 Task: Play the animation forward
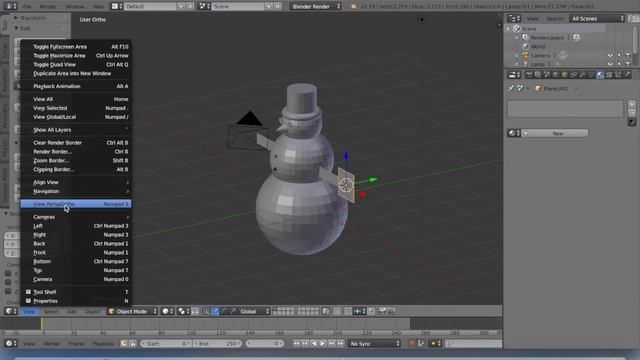point(323,344)
